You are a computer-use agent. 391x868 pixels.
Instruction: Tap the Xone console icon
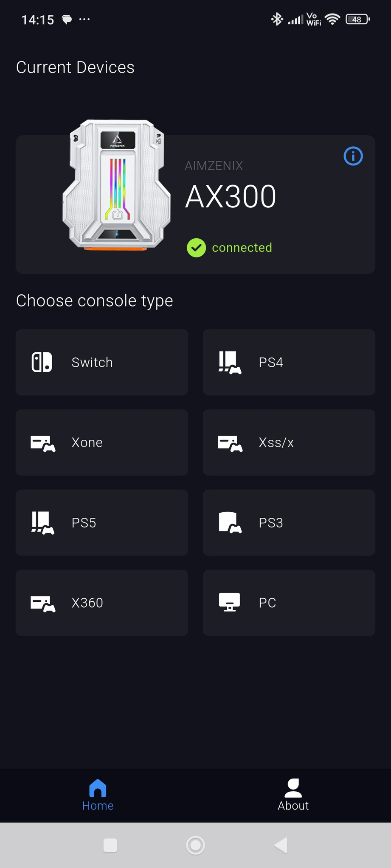43,443
